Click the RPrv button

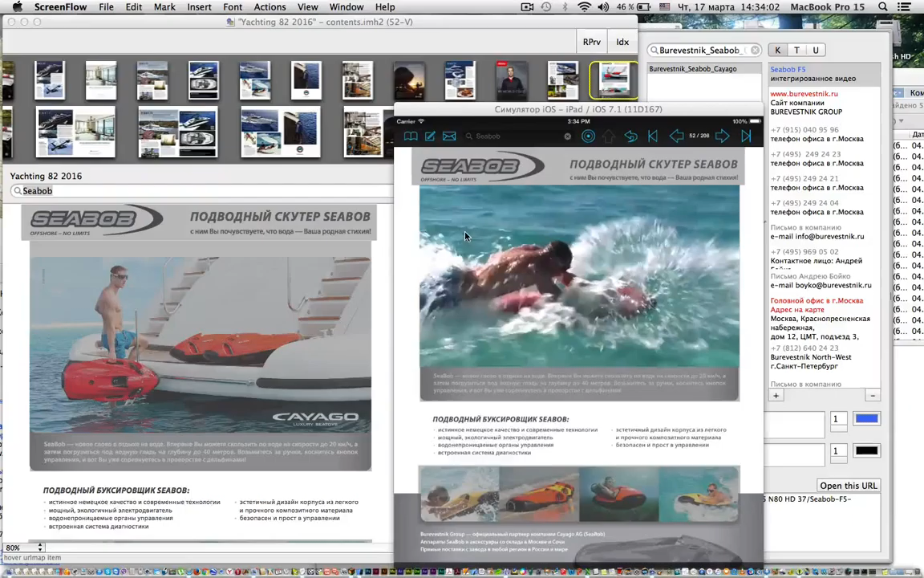coord(591,42)
